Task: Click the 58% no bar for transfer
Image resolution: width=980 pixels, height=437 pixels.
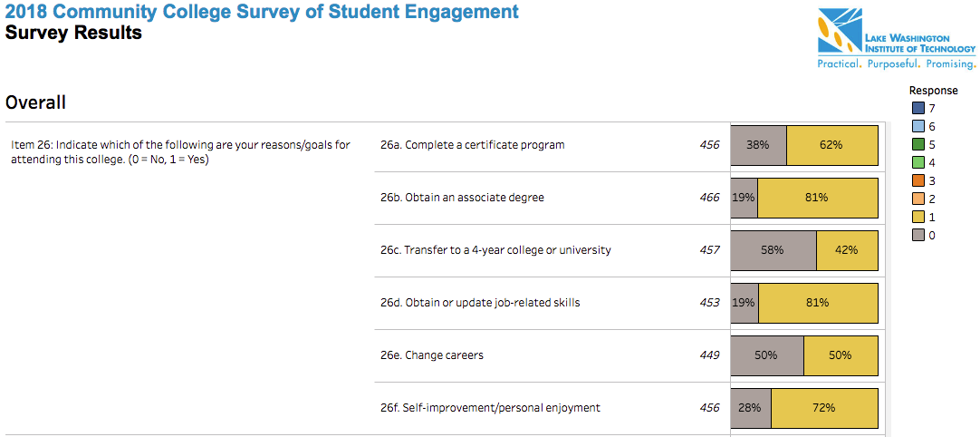Action: (x=773, y=250)
